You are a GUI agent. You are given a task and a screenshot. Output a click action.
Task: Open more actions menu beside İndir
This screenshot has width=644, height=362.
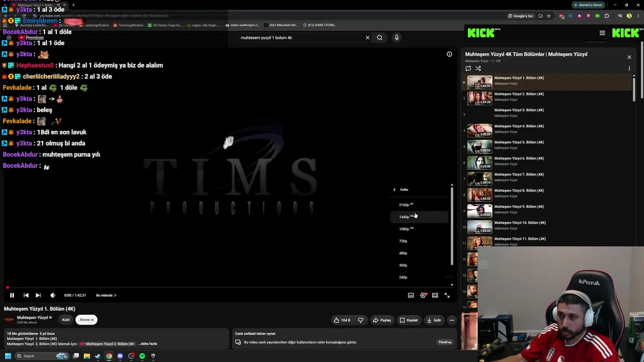click(452, 320)
